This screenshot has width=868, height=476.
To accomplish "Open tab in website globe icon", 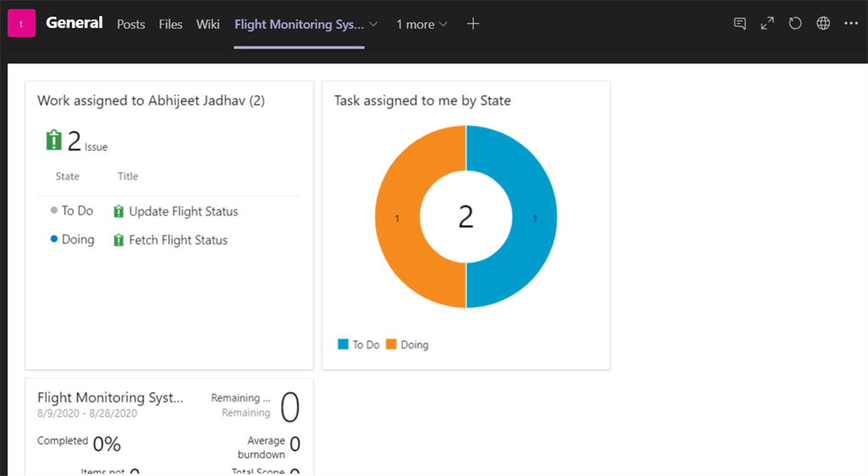I will 823,24.
